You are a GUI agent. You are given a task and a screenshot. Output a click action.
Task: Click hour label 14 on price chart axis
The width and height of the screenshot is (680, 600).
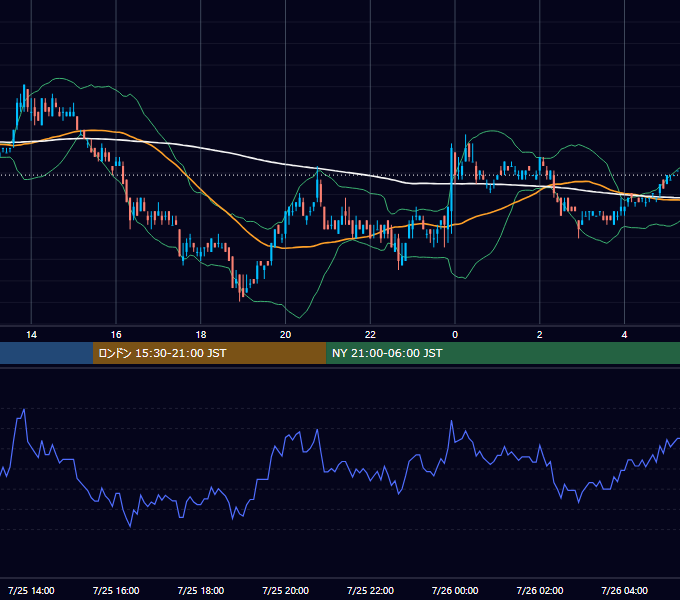pyautogui.click(x=31, y=335)
